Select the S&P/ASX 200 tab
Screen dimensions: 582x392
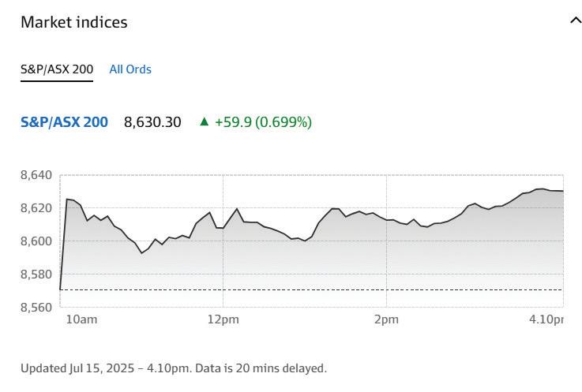click(x=57, y=69)
